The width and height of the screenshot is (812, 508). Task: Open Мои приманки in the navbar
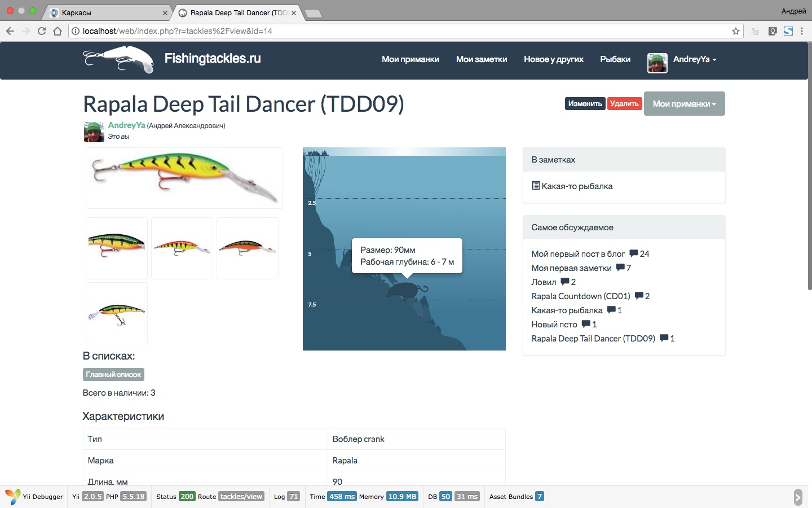pos(411,59)
